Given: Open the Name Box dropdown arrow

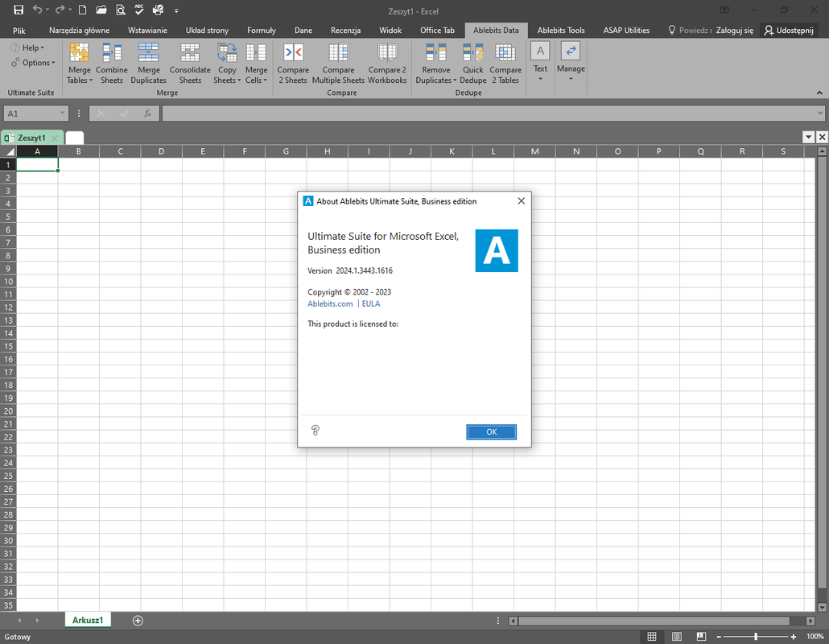Looking at the screenshot, I should [x=62, y=114].
